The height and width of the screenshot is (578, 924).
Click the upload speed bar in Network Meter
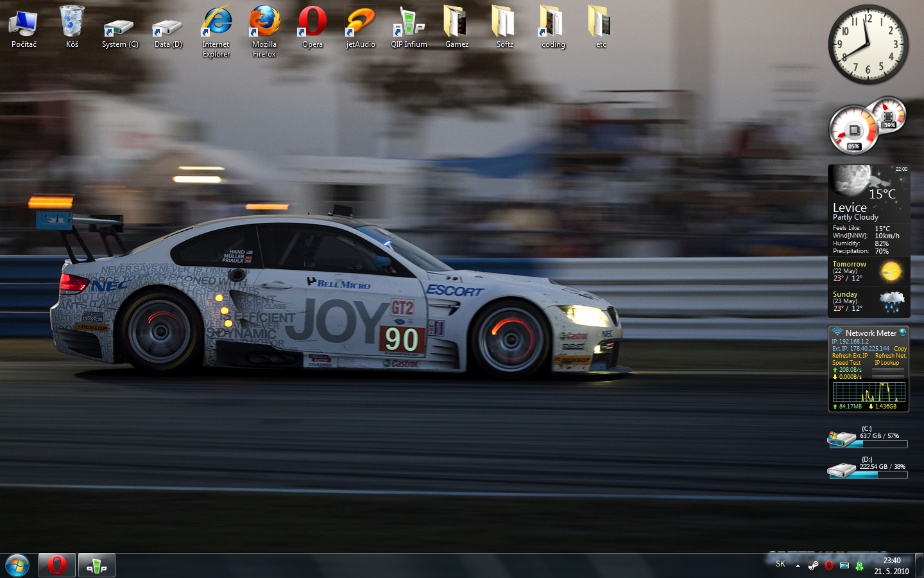point(888,370)
